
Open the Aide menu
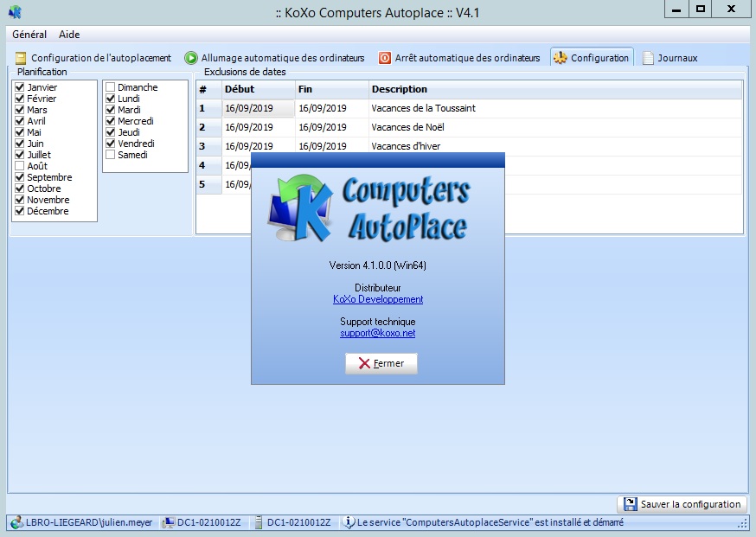(69, 35)
